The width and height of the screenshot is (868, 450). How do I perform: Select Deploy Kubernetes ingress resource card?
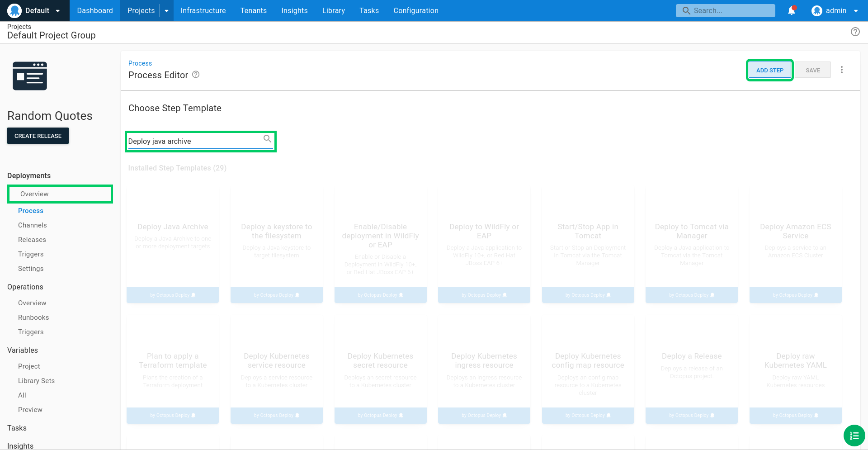[484, 370]
